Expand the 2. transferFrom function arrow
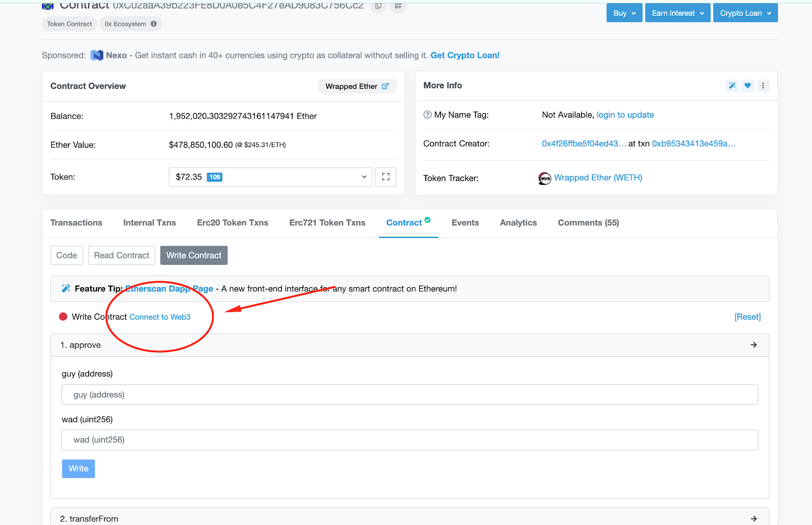Viewport: 812px width, 525px height. coord(754,518)
